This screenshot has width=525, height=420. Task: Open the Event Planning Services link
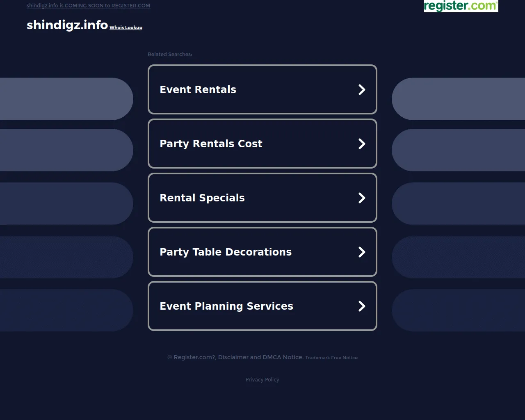[226, 306]
